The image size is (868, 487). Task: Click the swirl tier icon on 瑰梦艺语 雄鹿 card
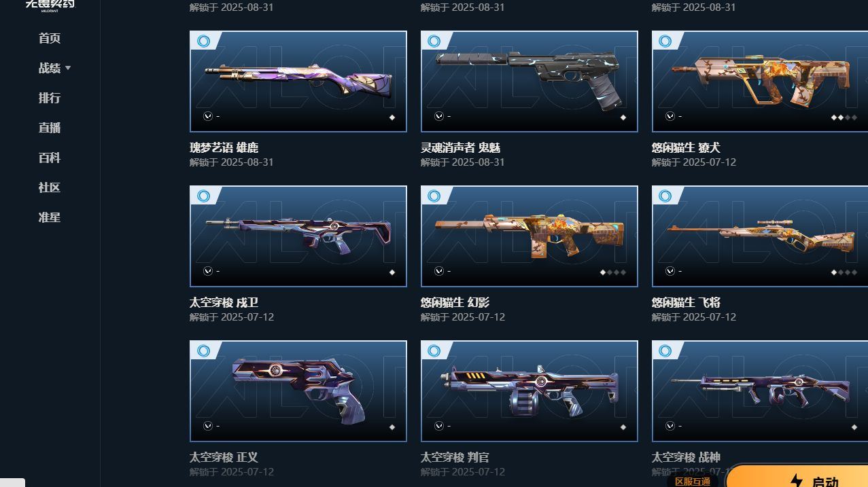tap(203, 41)
